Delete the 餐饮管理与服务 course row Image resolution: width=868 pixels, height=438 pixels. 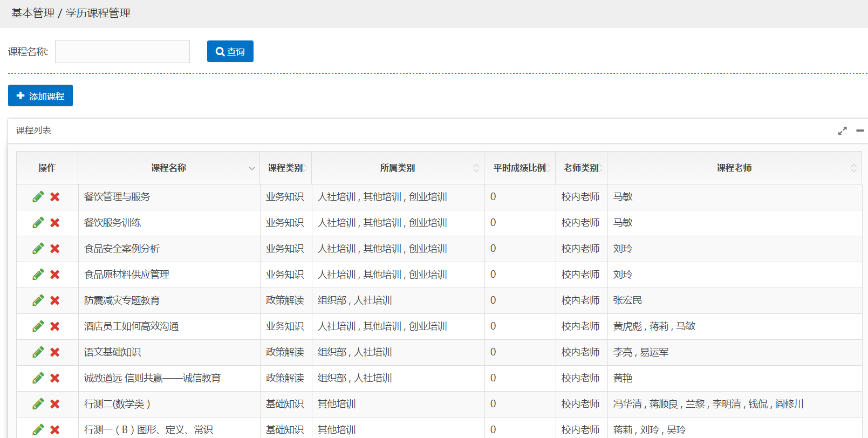[x=55, y=197]
